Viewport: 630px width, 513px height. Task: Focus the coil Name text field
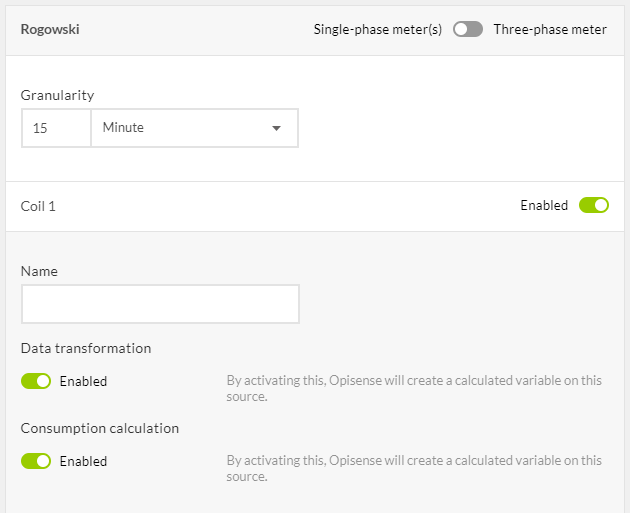[160, 304]
